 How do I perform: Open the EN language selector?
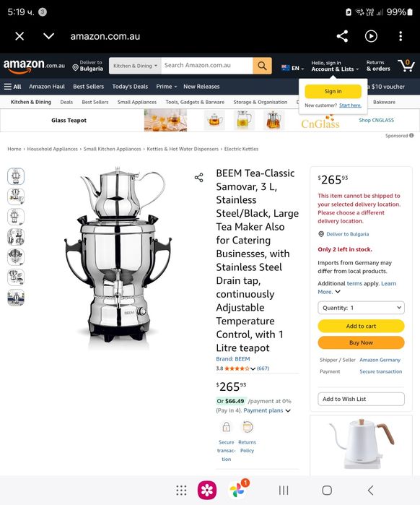click(292, 68)
